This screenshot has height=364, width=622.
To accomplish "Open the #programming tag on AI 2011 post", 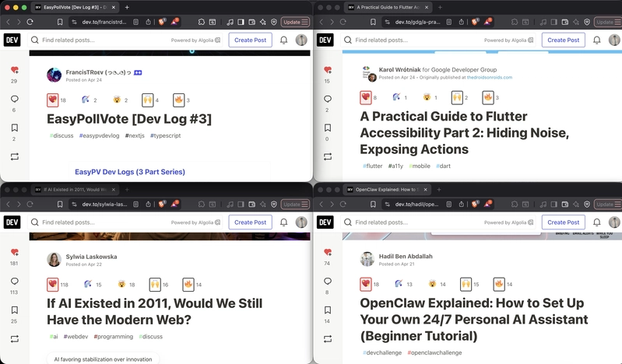I will tap(114, 337).
